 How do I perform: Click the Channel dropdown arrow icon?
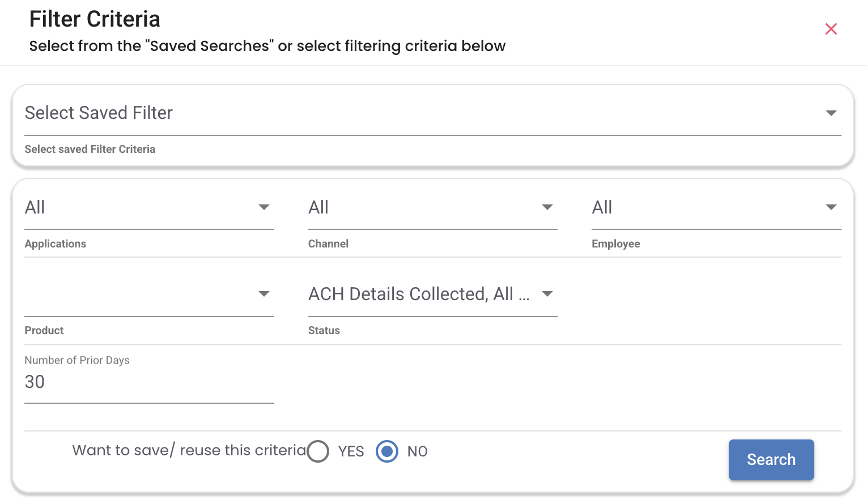pyautogui.click(x=547, y=207)
